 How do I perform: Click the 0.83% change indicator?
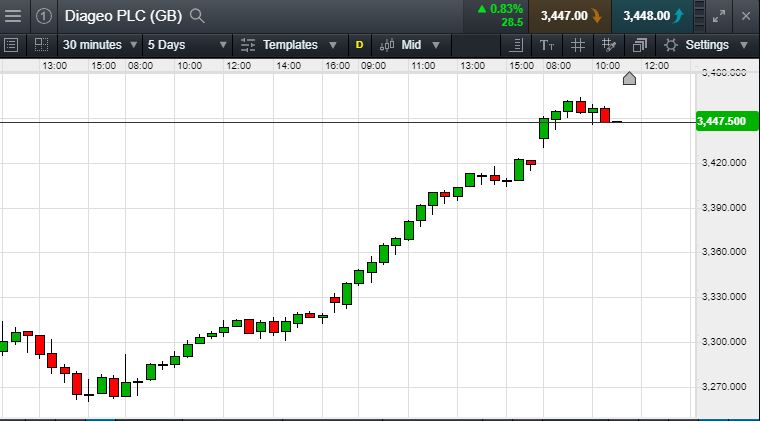tap(501, 9)
